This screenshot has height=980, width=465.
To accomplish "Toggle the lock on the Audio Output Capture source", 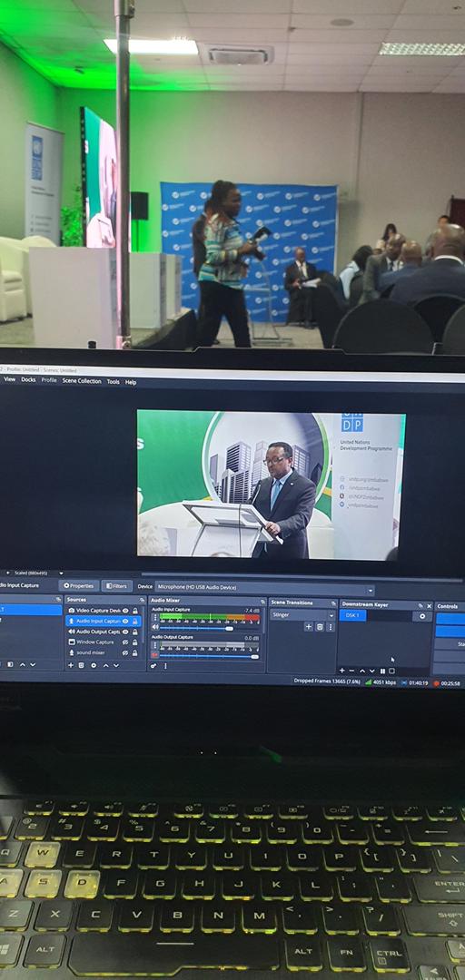I will 134,632.
